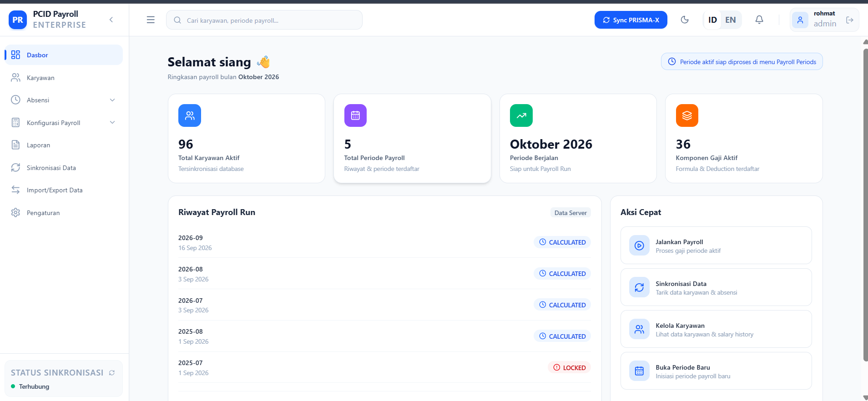
Task: Click the Buka Periode Baru calendar icon
Action: pos(639,371)
